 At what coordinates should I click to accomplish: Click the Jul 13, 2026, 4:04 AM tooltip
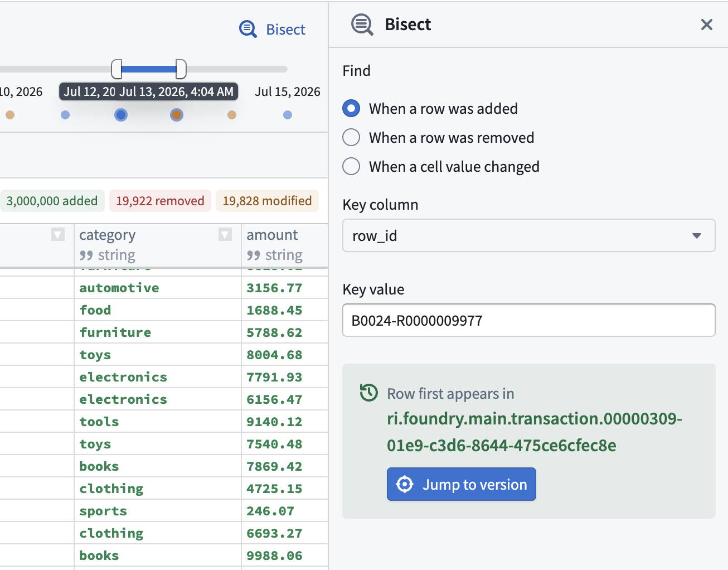(177, 91)
